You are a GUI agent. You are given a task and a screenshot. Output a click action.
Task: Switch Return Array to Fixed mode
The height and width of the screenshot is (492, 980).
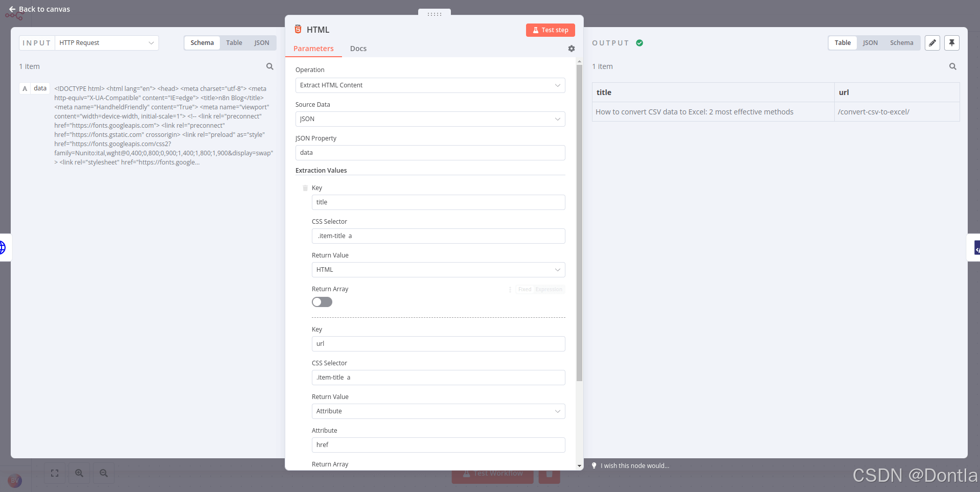525,289
